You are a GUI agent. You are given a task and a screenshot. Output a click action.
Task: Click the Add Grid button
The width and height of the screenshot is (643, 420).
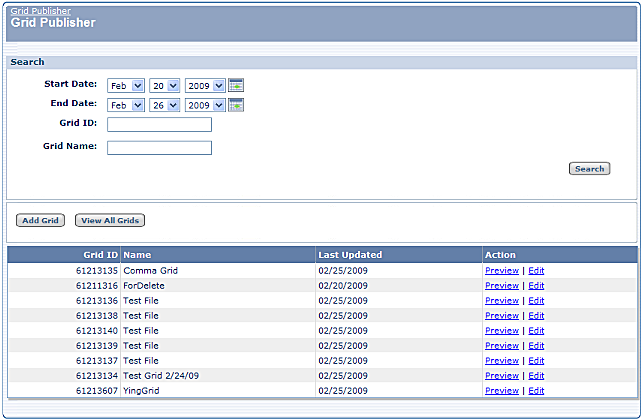click(x=40, y=220)
